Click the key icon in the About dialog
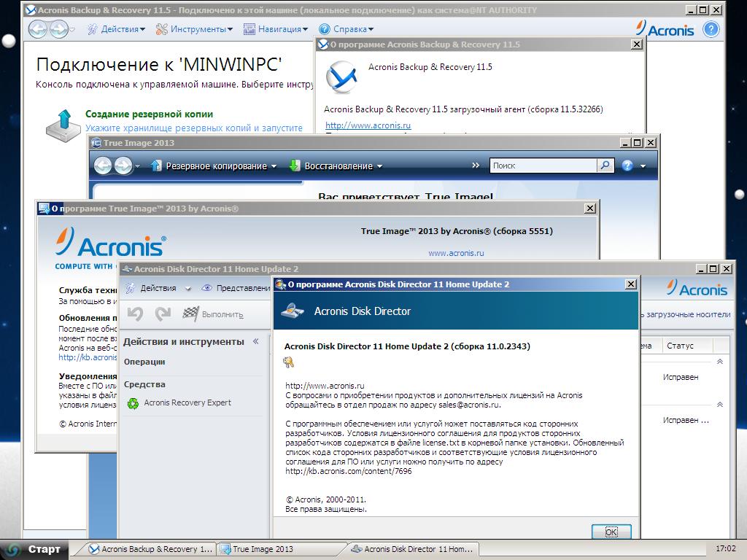747x560 pixels. (289, 362)
